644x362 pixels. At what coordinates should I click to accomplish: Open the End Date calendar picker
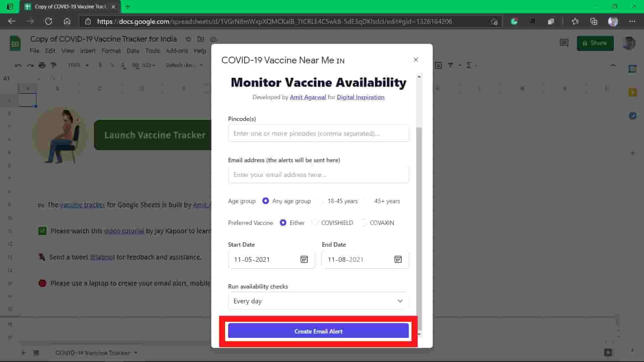point(398,259)
